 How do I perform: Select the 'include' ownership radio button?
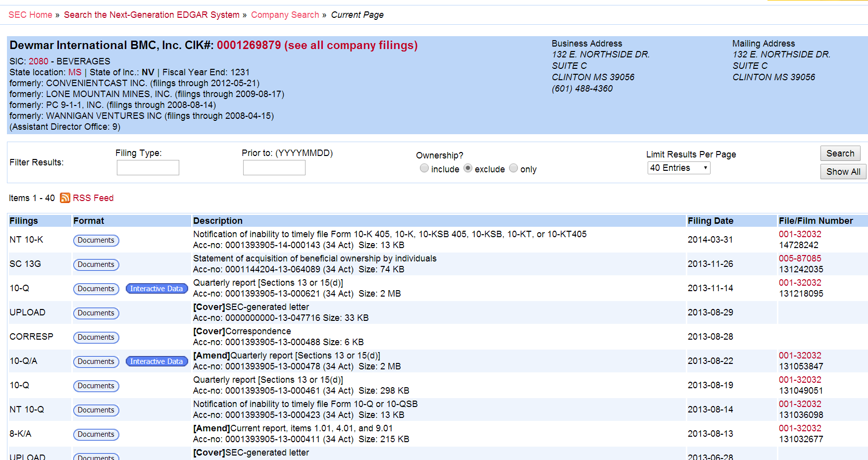pyautogui.click(x=424, y=168)
